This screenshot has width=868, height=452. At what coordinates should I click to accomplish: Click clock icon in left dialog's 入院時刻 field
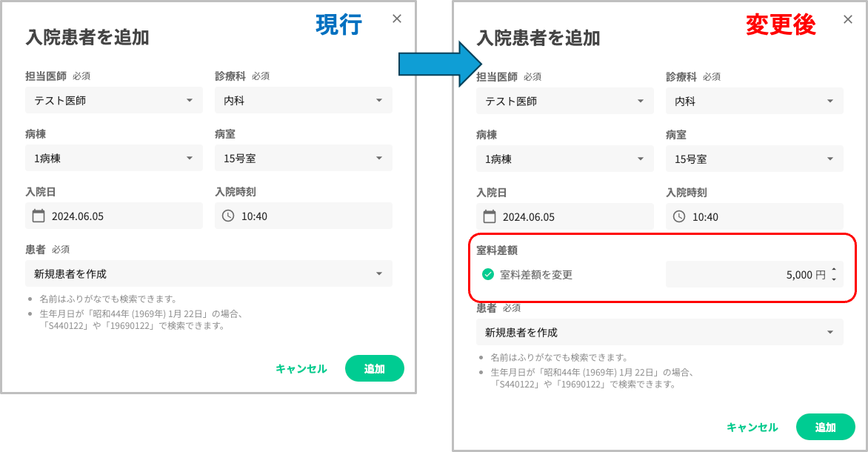pos(228,216)
